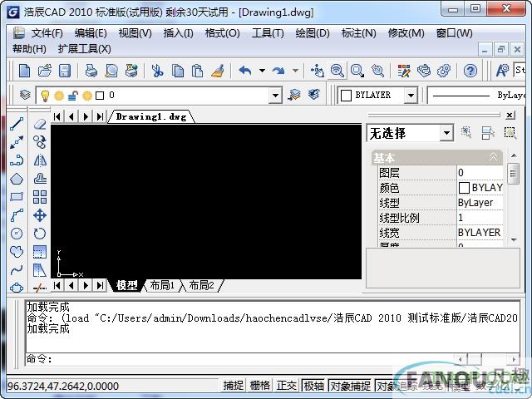Screen dimensions: 532x399
Task: Click the 图层 value field showing 0
Action: click(x=480, y=173)
